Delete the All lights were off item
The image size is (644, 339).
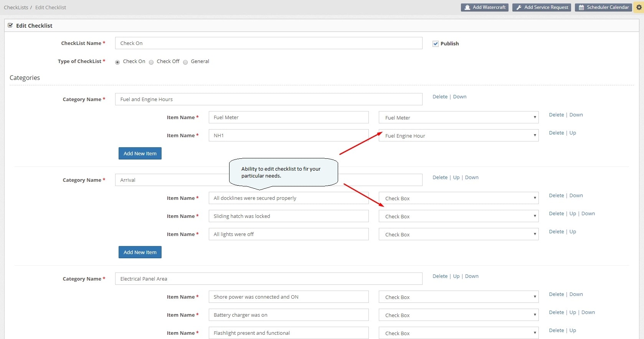coord(556,232)
